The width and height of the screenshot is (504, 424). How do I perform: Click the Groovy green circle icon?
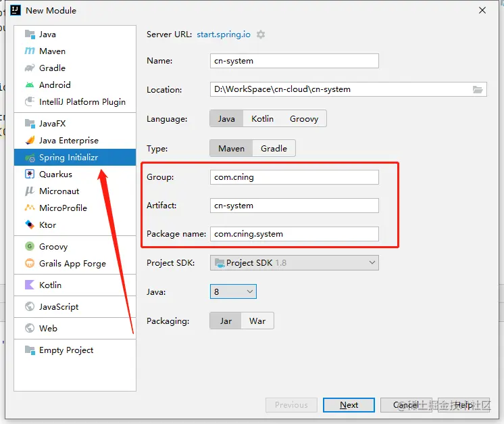click(30, 246)
